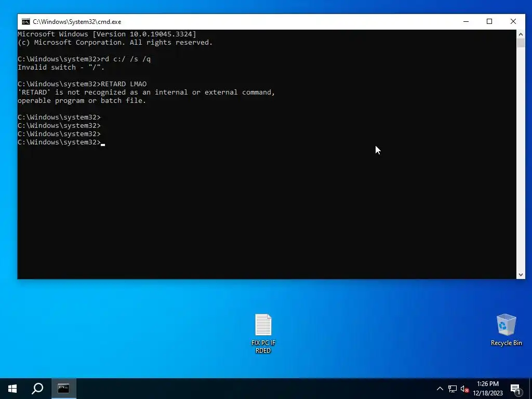Click the last prompt with cursor
The height and width of the screenshot is (399, 532).
pyautogui.click(x=61, y=142)
